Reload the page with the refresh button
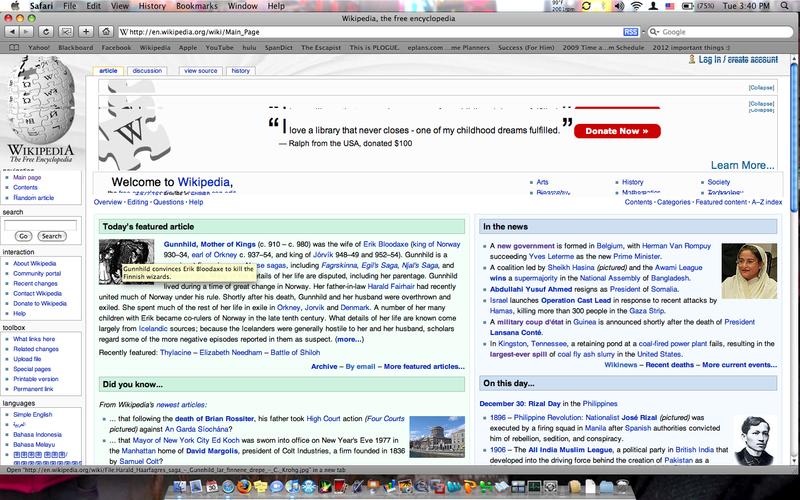 45,32
